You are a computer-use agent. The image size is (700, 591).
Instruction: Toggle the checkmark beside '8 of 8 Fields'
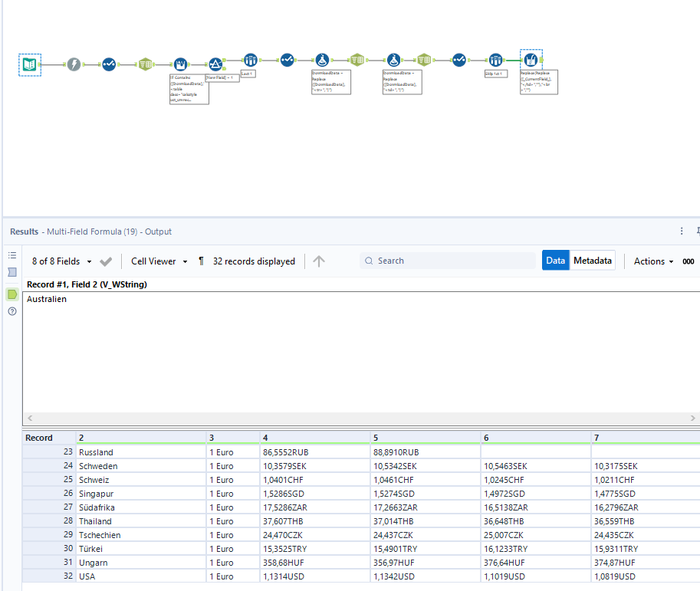106,261
